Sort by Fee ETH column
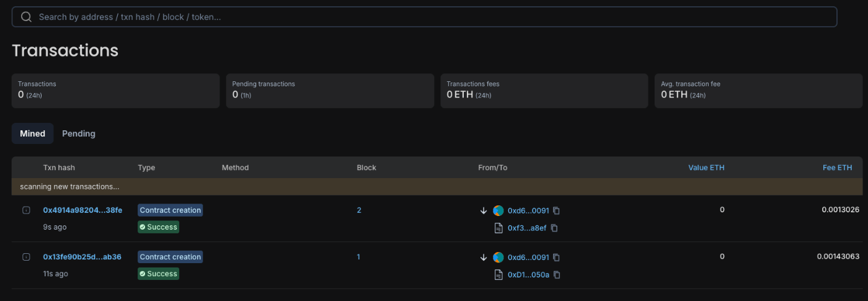 (837, 168)
